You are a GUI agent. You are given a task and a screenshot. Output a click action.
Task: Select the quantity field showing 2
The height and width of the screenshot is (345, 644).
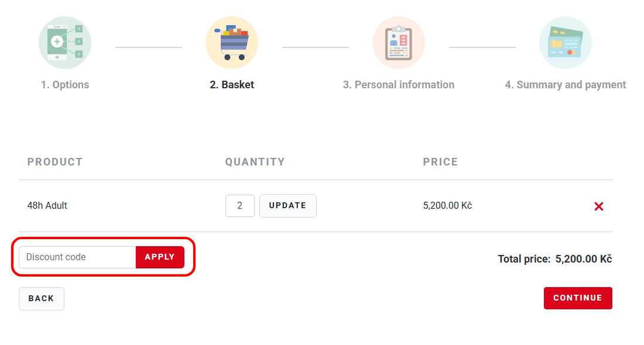[240, 205]
